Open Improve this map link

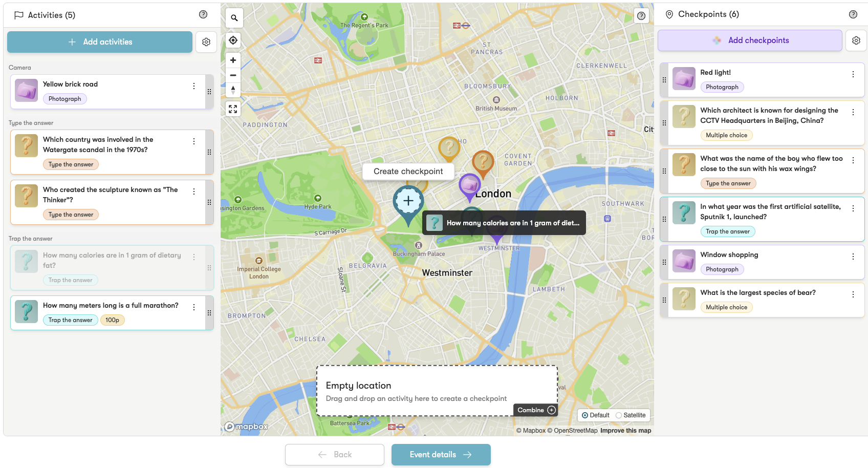tap(625, 431)
